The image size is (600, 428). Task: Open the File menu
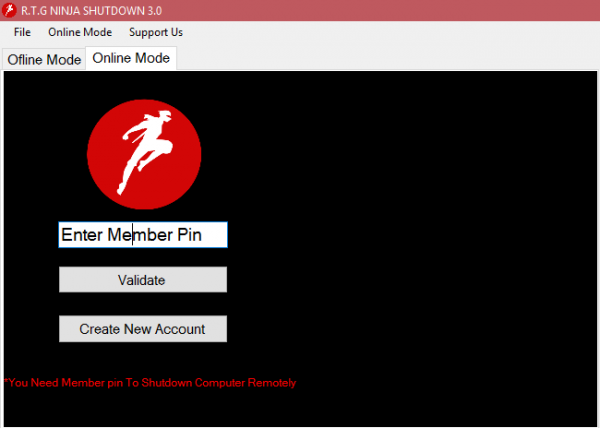click(22, 32)
